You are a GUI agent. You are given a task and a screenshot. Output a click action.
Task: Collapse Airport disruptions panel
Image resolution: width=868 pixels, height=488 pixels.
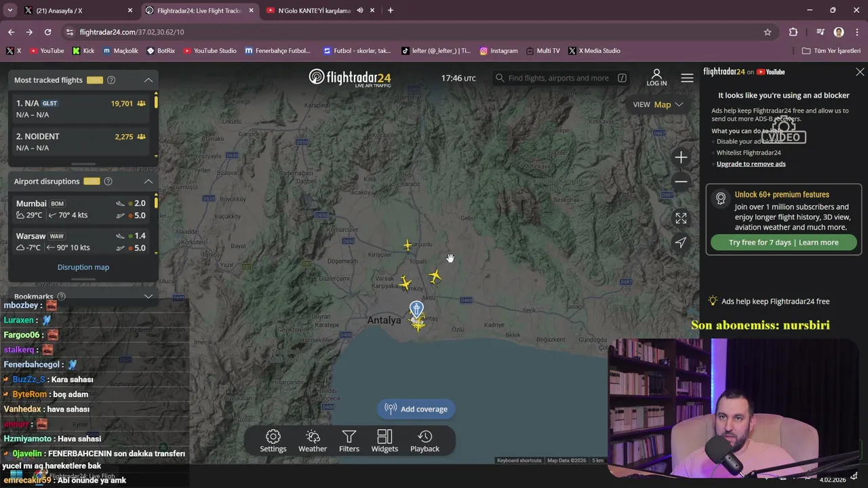coord(148,182)
